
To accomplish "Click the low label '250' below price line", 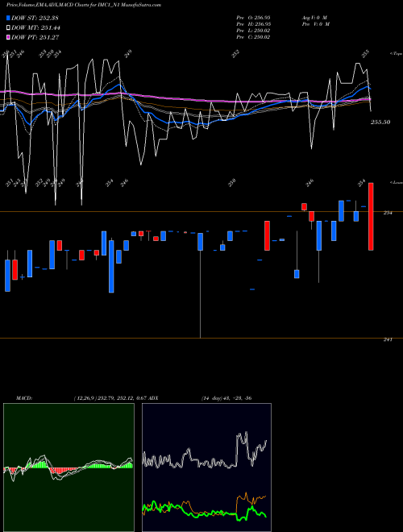I will (x=232, y=182).
